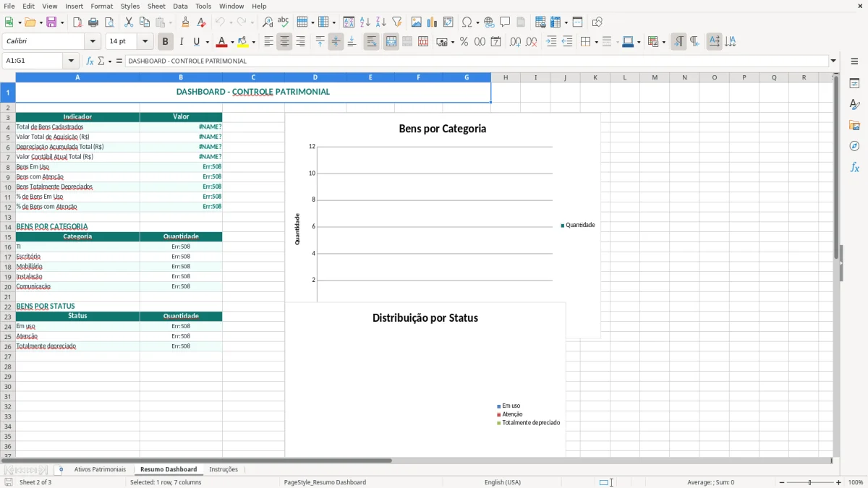Toggle Center Vertically alignment
This screenshot has width=868, height=488.
pos(336,42)
